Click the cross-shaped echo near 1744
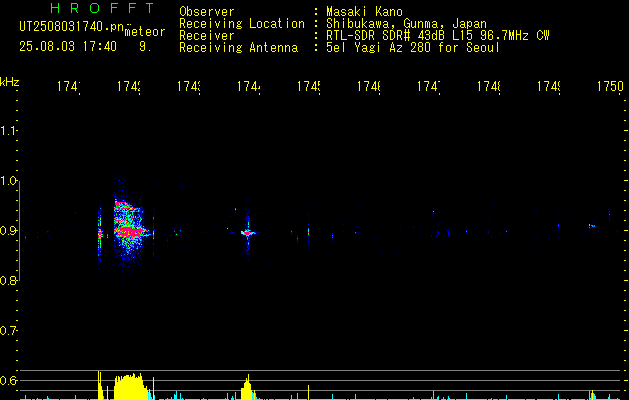Screen dimensions: 629x400 tap(248, 233)
